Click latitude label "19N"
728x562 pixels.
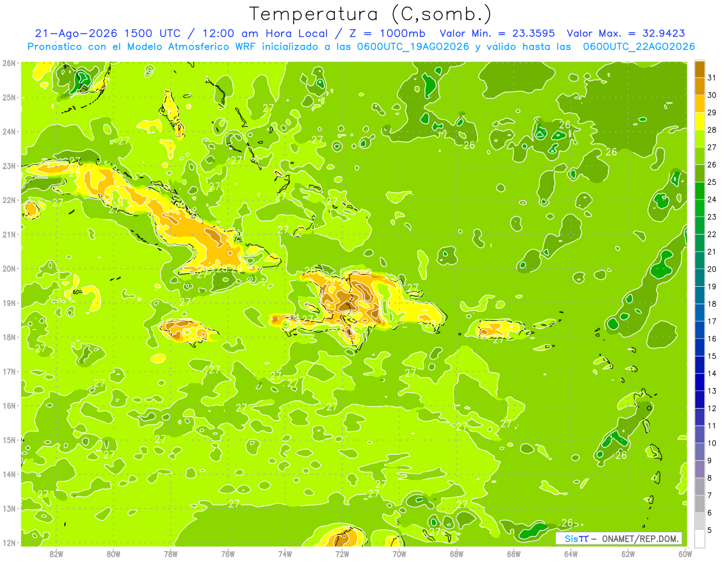9,303
